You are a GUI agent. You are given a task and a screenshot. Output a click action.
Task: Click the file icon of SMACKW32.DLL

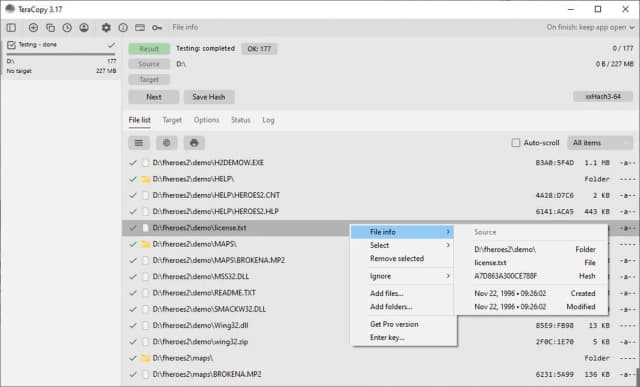pyautogui.click(x=145, y=309)
